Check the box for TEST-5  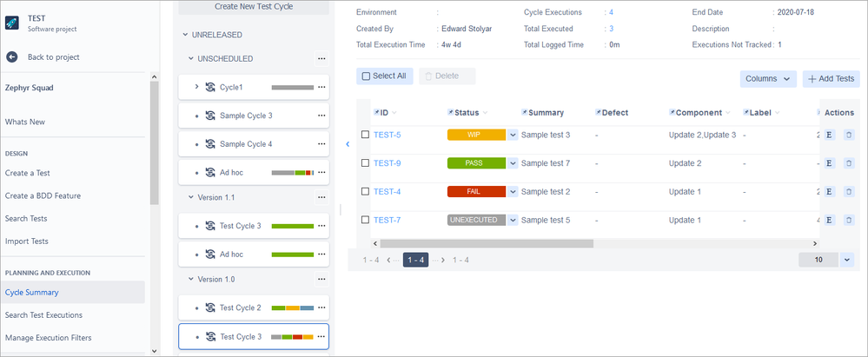point(365,135)
